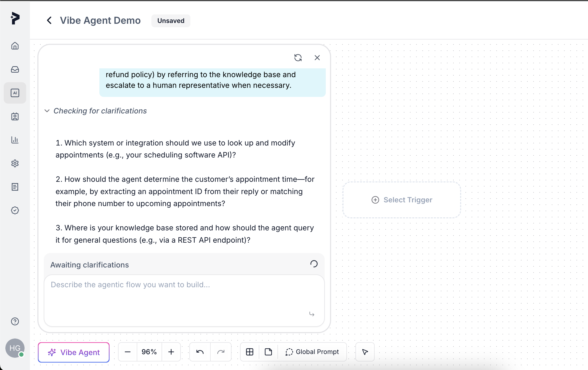Click the redo arrow icon
Screen dimensions: 588x370
coord(221,352)
